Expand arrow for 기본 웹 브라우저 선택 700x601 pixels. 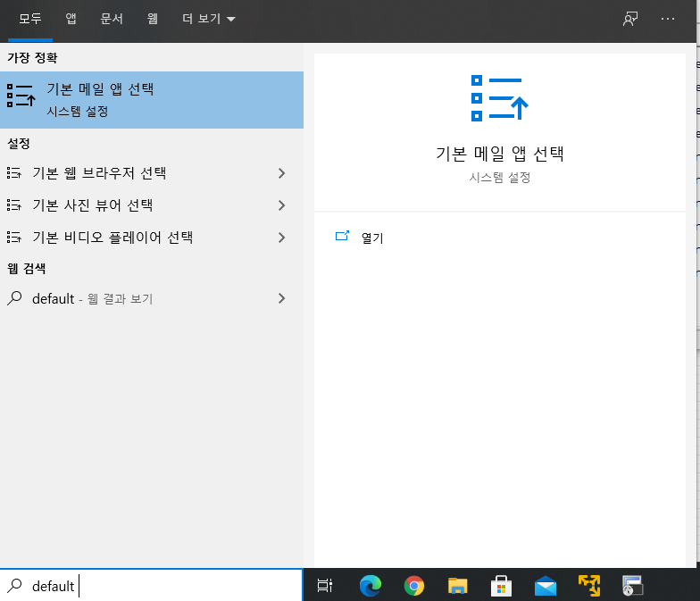point(281,173)
